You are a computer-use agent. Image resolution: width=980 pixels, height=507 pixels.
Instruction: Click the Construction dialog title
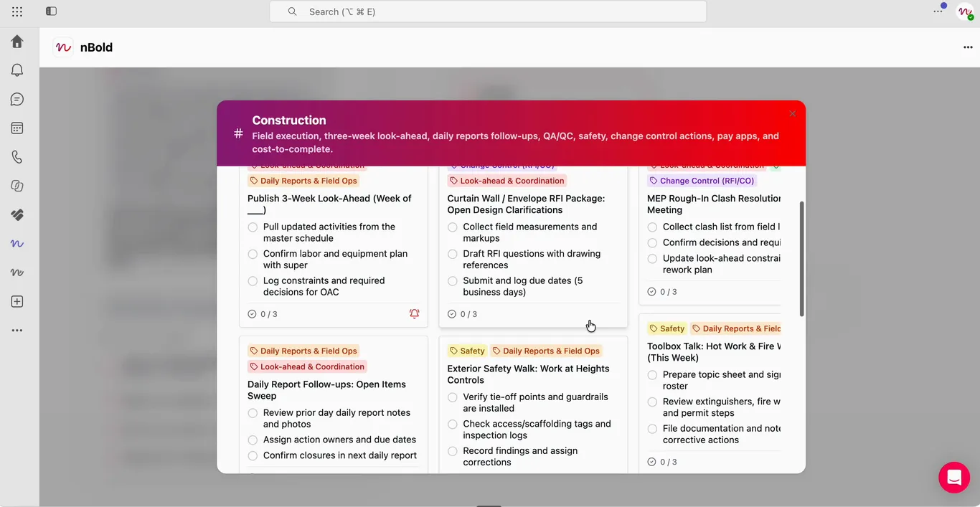pos(289,120)
